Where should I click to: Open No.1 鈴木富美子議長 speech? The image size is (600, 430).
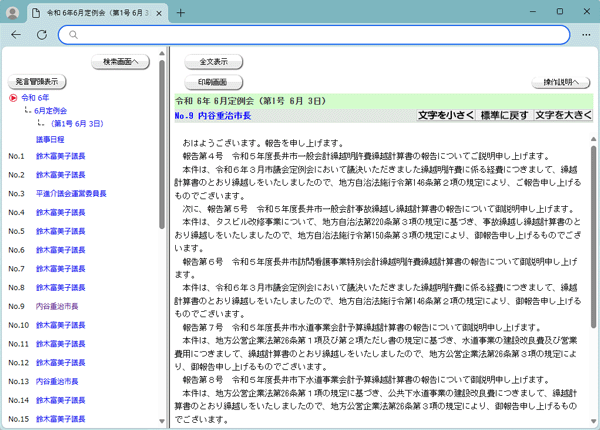tap(60, 156)
